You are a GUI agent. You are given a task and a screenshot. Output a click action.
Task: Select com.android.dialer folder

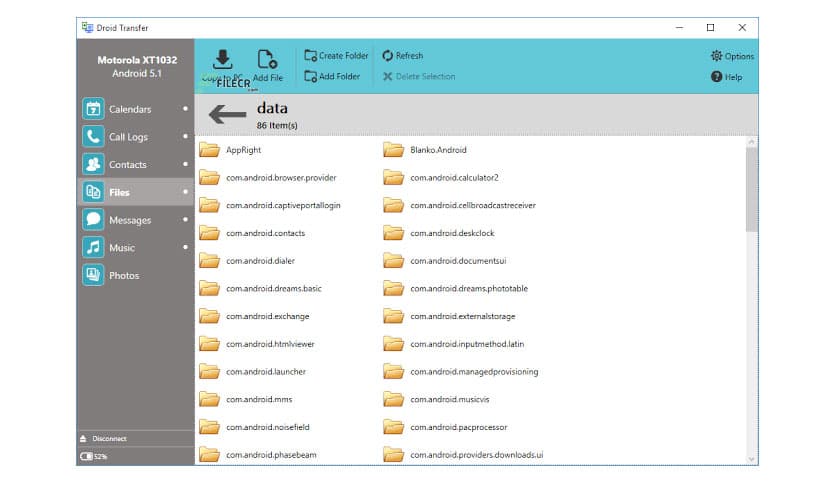(x=247, y=261)
